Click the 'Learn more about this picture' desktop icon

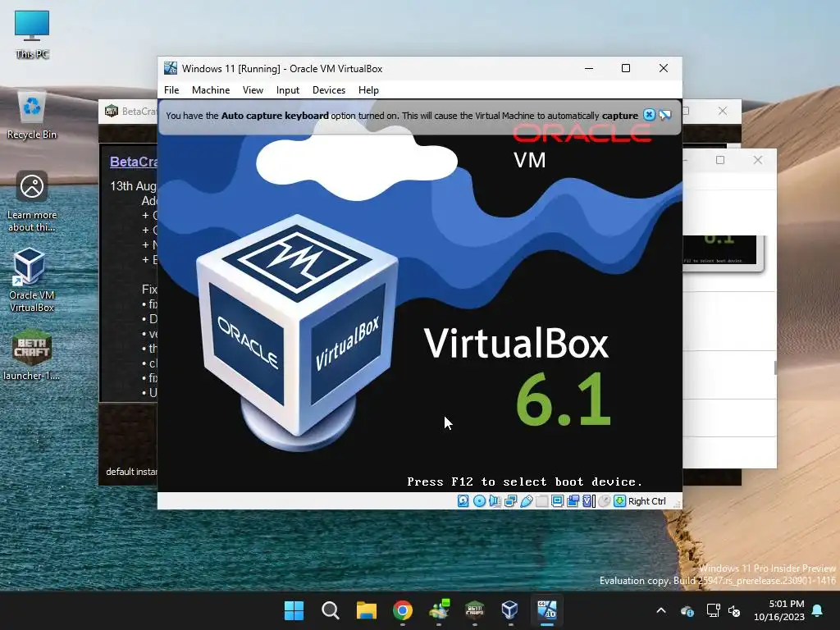coord(32,202)
